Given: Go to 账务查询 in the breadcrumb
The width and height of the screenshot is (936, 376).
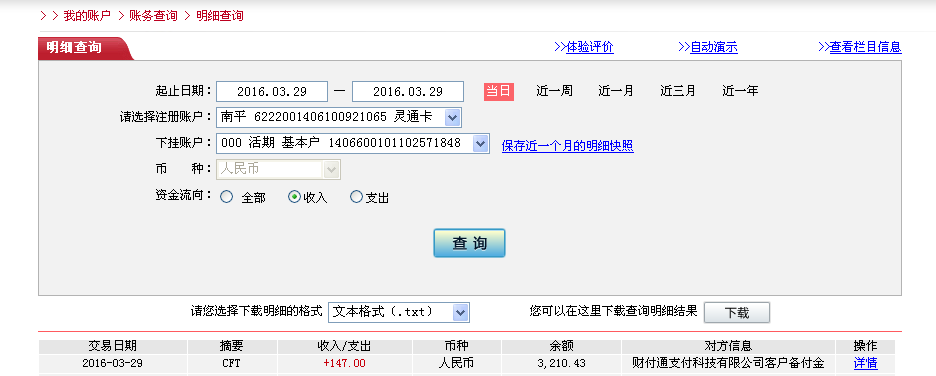Looking at the screenshot, I should (153, 16).
